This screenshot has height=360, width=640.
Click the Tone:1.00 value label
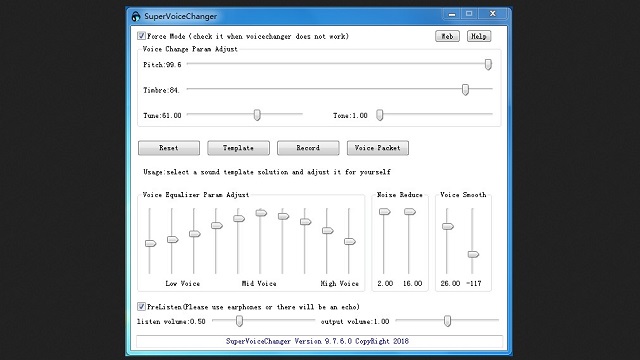350,116
